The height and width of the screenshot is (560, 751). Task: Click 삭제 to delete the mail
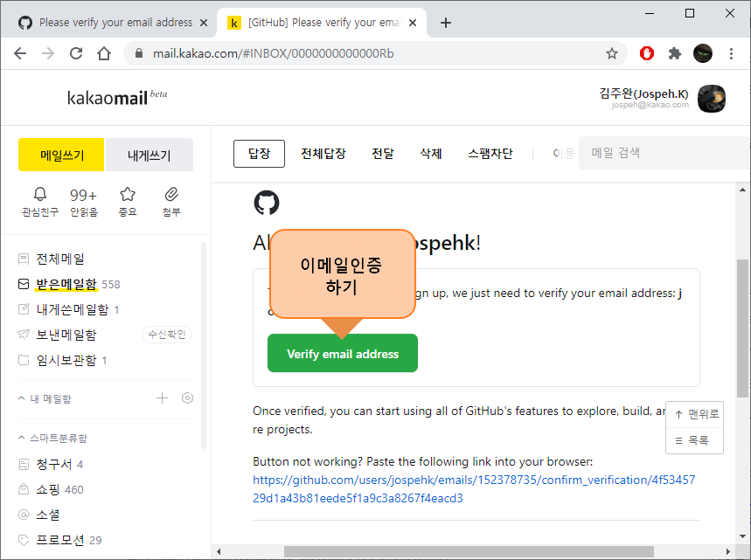click(431, 154)
